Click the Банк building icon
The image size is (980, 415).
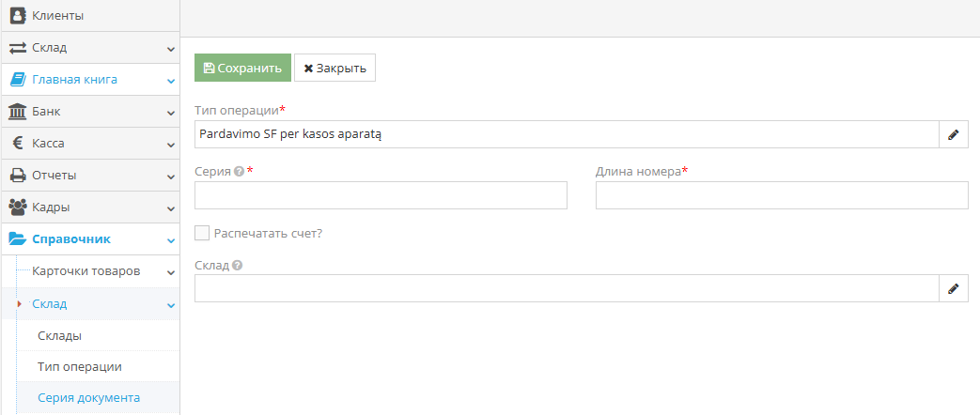pyautogui.click(x=17, y=112)
